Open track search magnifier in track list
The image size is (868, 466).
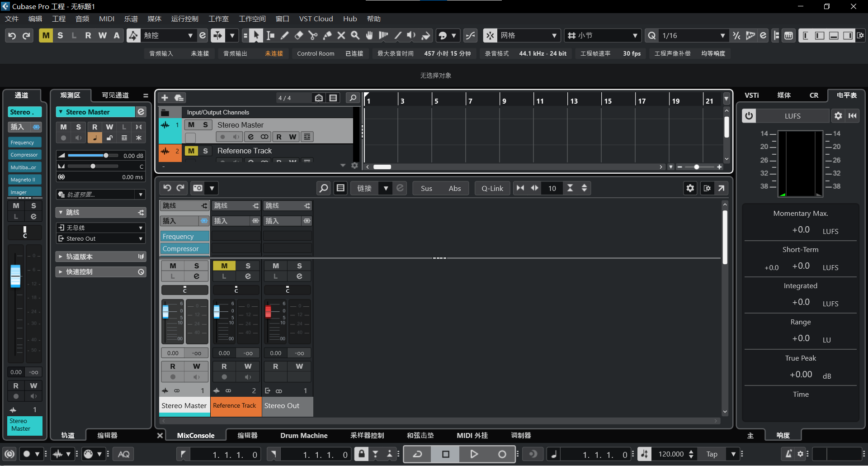tap(353, 98)
